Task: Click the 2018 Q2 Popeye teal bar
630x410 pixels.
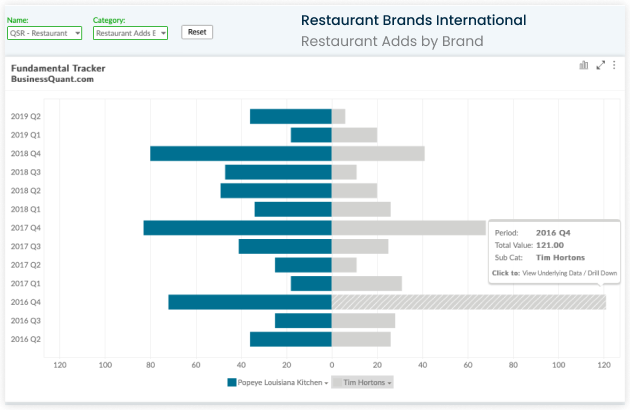Action: [276, 191]
